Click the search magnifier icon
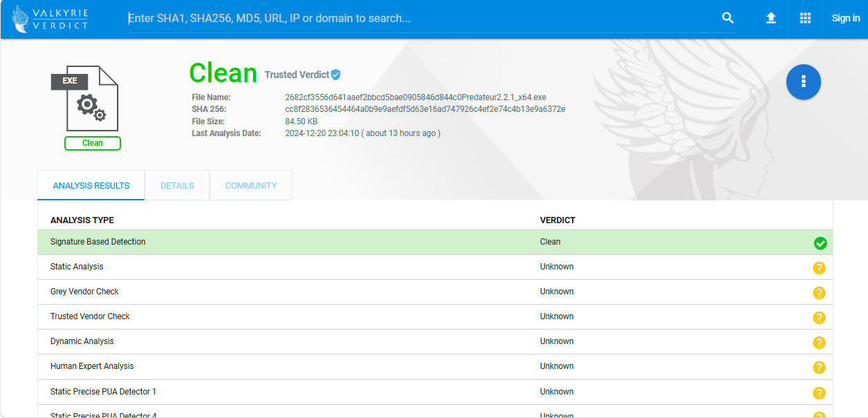Image resolution: width=868 pixels, height=418 pixels. click(x=728, y=19)
